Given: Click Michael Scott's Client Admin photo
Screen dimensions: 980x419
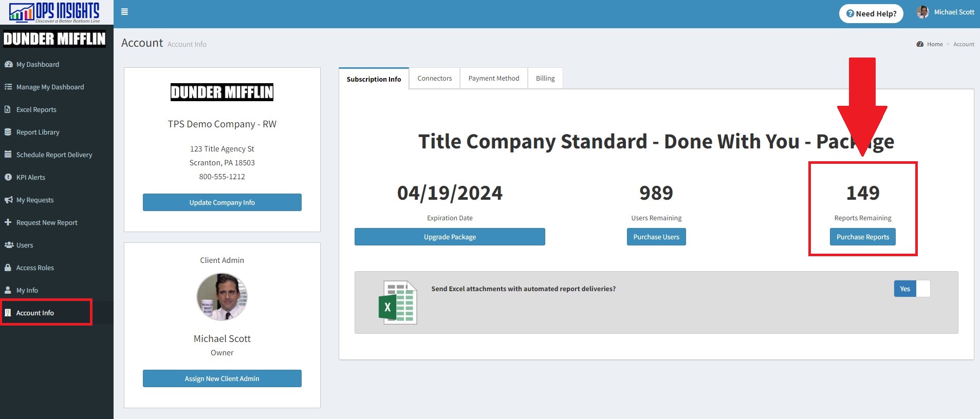Looking at the screenshot, I should pyautogui.click(x=222, y=297).
